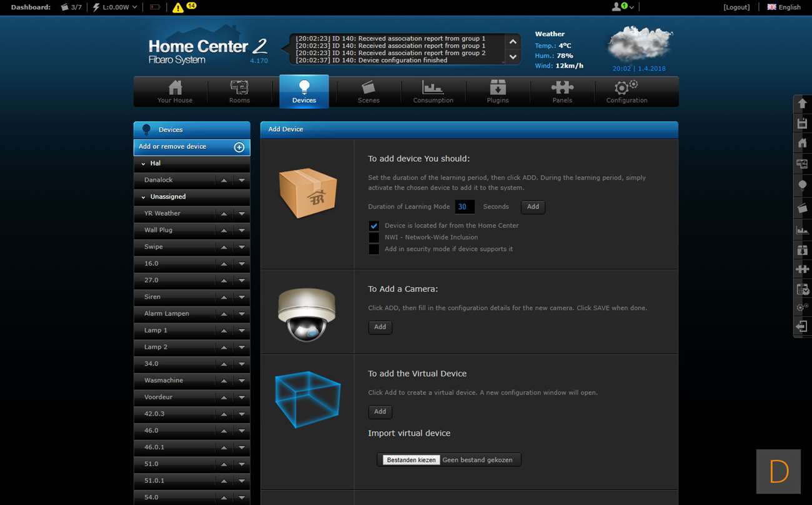Enable Add in security mode checkbox

click(x=374, y=249)
